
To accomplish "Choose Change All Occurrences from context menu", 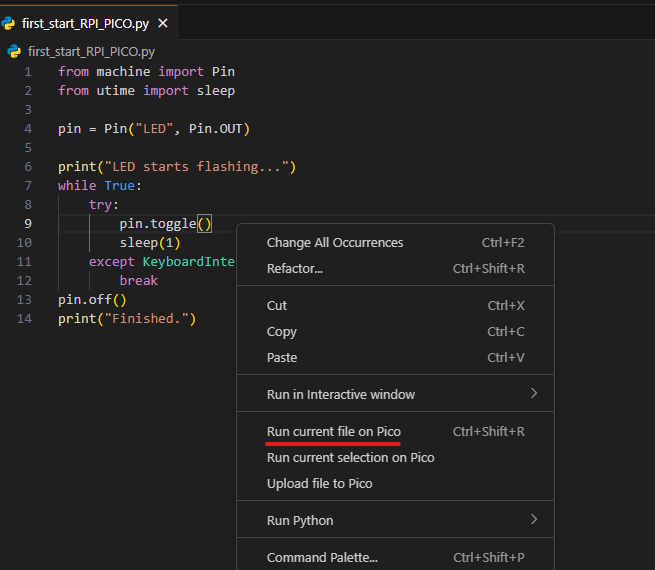I will point(395,243).
